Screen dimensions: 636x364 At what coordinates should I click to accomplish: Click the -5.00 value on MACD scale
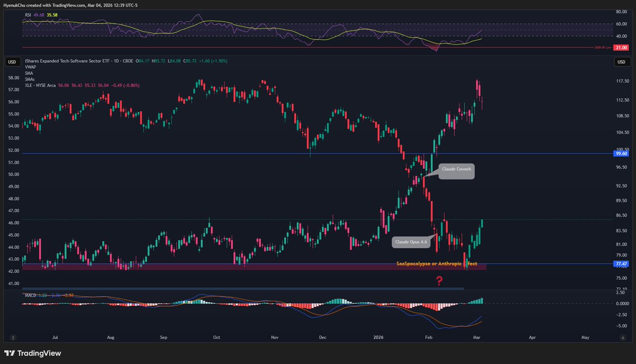[x=621, y=326]
